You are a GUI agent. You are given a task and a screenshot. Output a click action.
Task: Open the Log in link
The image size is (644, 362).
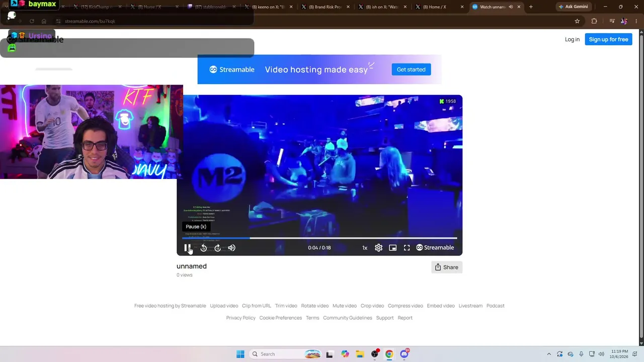(572, 39)
